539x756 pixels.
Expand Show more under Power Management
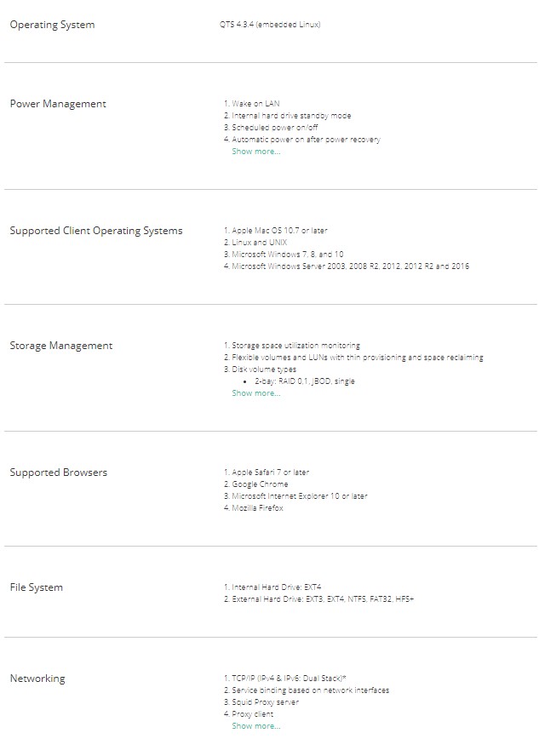(255, 152)
